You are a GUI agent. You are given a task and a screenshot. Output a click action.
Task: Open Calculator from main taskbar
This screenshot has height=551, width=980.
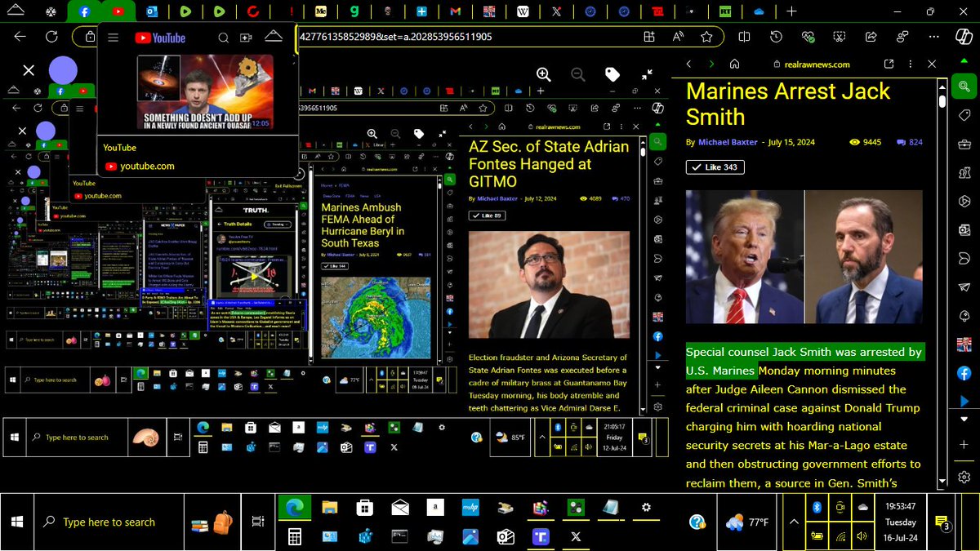pos(294,536)
